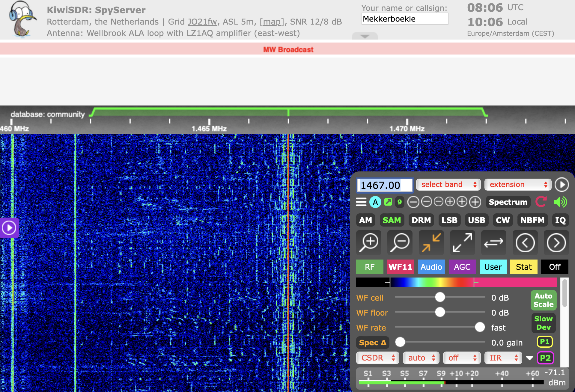The image size is (575, 392).
Task: Open the extension dropdown
Action: click(x=518, y=185)
